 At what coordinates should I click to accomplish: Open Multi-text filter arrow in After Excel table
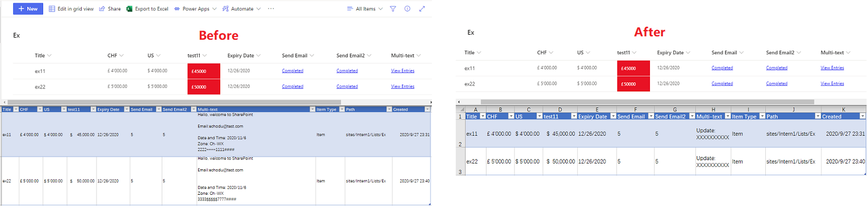coord(727,116)
